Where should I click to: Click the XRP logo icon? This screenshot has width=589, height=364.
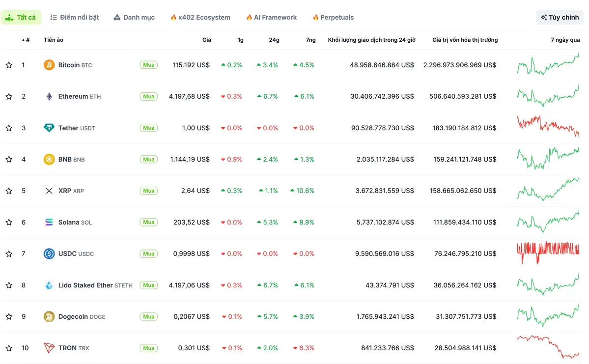(49, 191)
